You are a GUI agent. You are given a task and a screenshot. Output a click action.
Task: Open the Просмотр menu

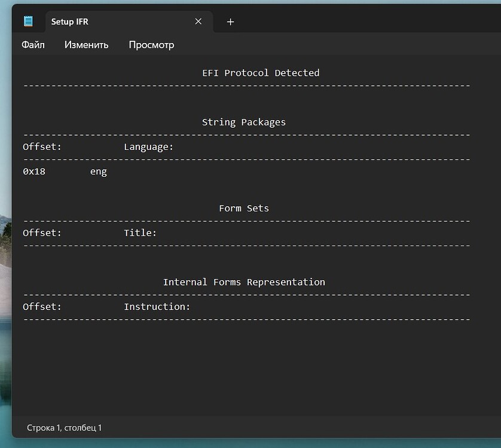pyautogui.click(x=151, y=44)
